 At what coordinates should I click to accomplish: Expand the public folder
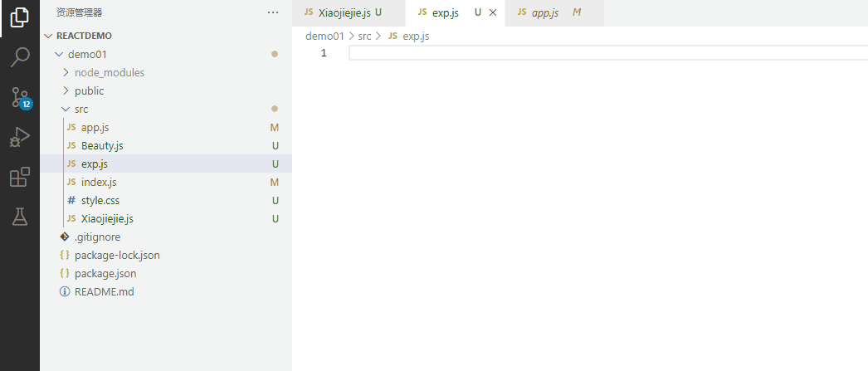tap(166, 90)
